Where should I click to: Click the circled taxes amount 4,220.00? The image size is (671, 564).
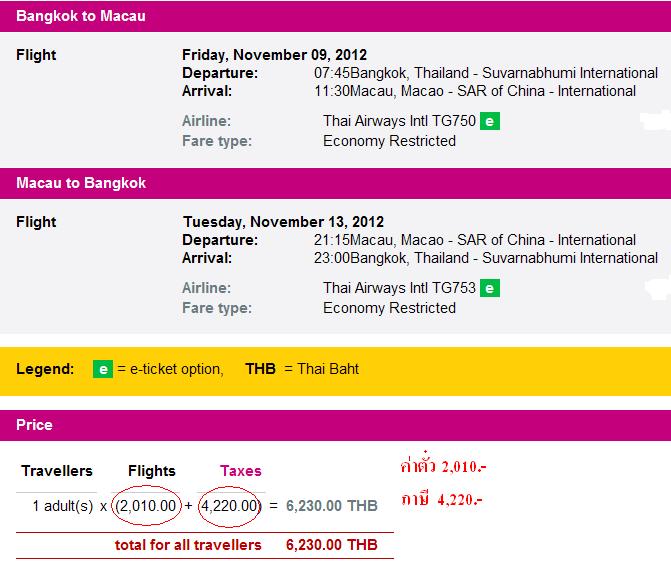coord(231,506)
